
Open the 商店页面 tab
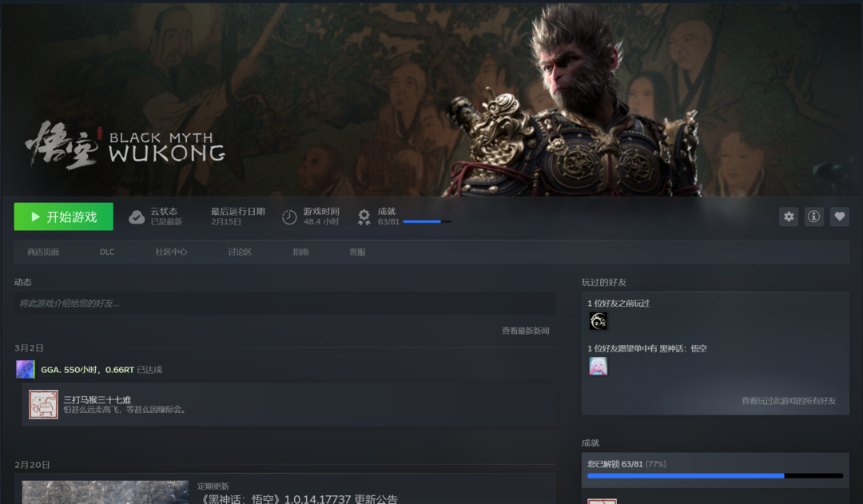pyautogui.click(x=43, y=252)
